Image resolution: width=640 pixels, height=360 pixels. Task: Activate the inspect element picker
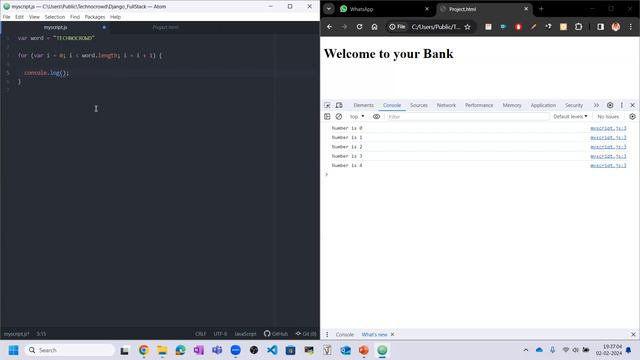click(327, 105)
